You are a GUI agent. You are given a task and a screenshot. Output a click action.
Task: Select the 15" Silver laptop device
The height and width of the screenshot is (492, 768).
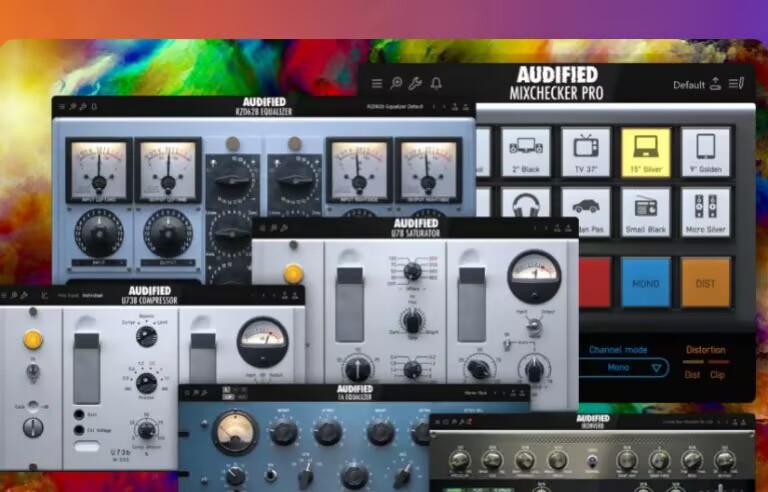646,152
